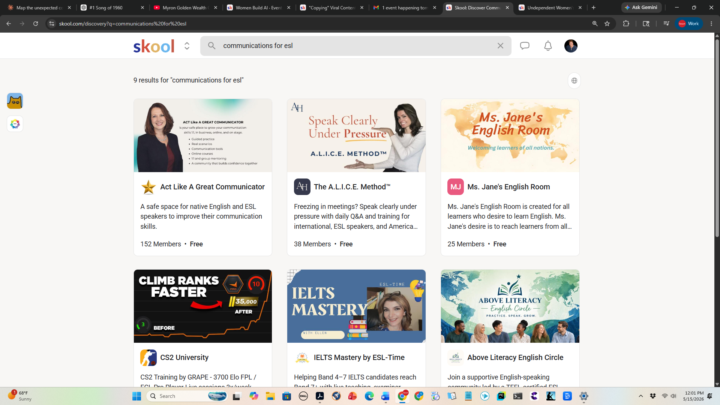
Task: Open the browser extensions puzzle icon
Action: tap(626, 23)
